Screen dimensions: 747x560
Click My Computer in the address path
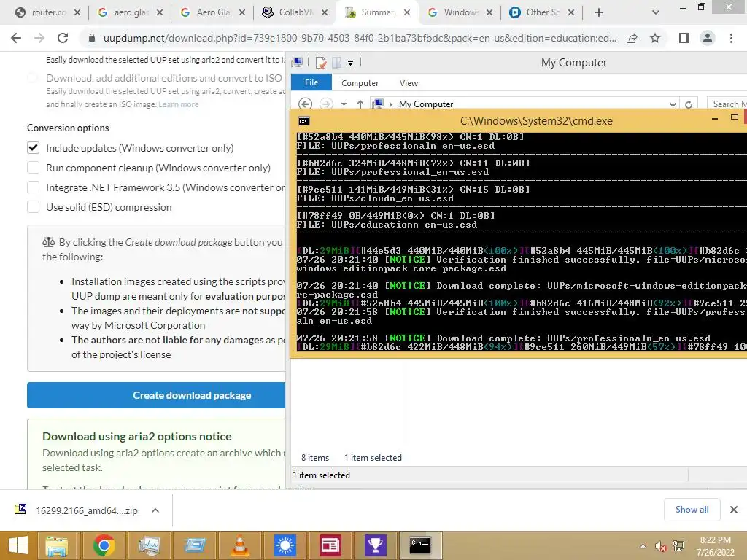pyautogui.click(x=426, y=104)
